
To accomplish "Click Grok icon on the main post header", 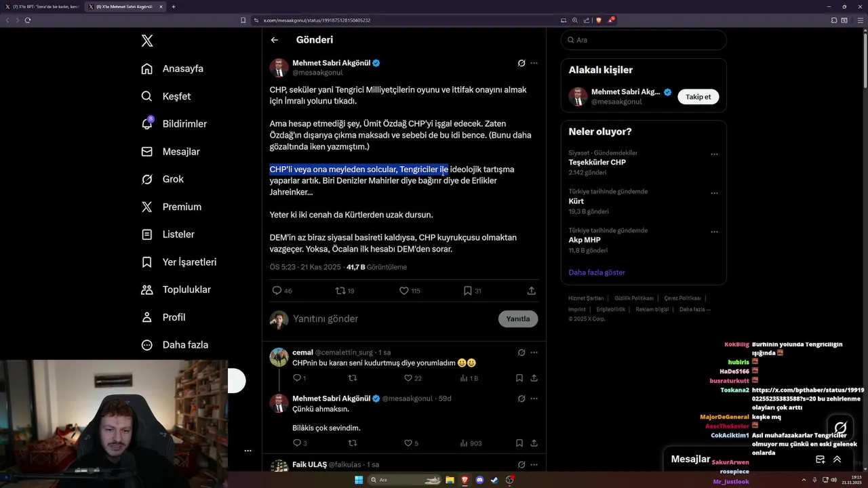I will click(521, 63).
